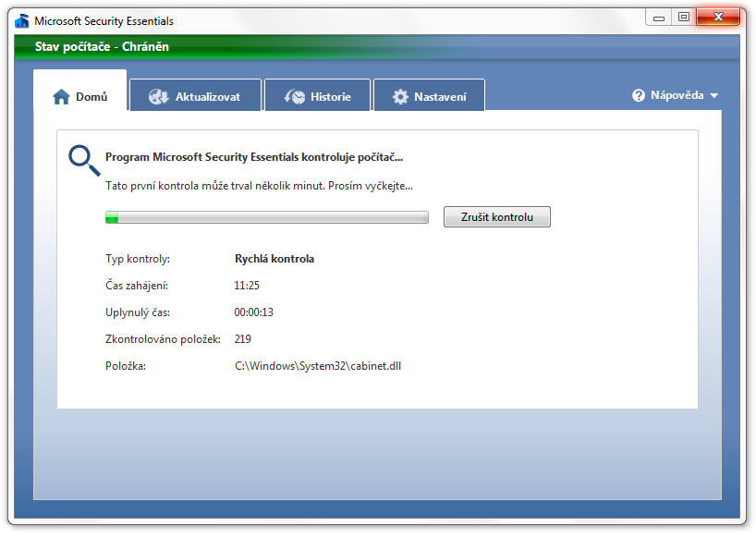
Task: Click the start time value 11:25
Action: [x=247, y=286]
